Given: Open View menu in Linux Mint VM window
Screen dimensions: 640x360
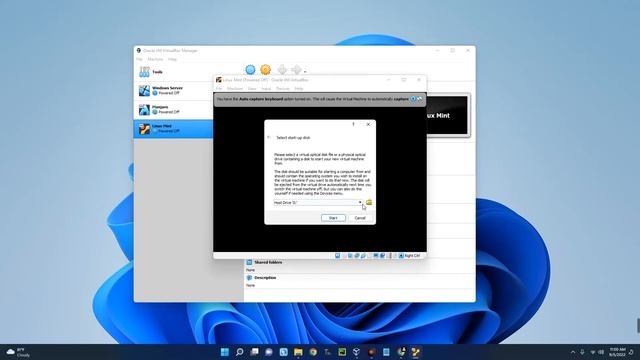Looking at the screenshot, I should (x=252, y=89).
